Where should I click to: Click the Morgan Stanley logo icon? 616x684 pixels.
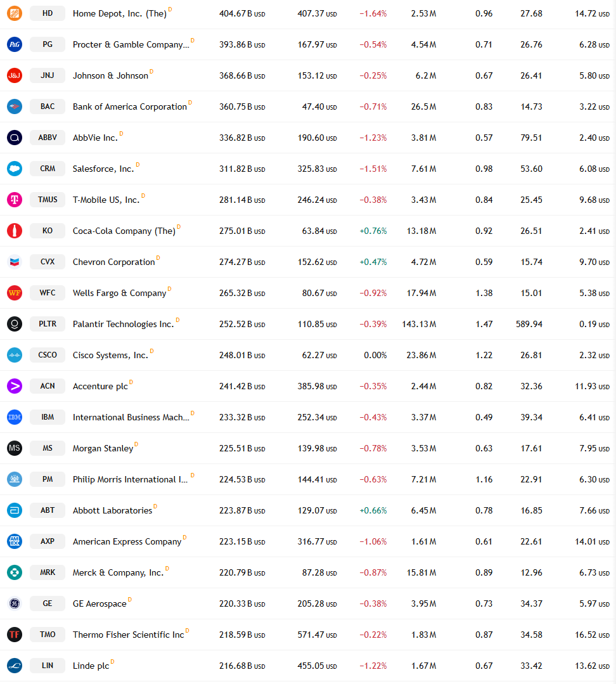tap(15, 448)
